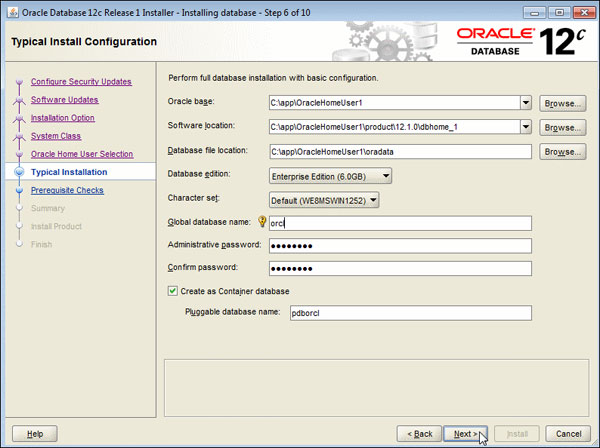Screen dimensions: 600x448
Task: Click Browse button for Oracle base
Action: coord(562,103)
